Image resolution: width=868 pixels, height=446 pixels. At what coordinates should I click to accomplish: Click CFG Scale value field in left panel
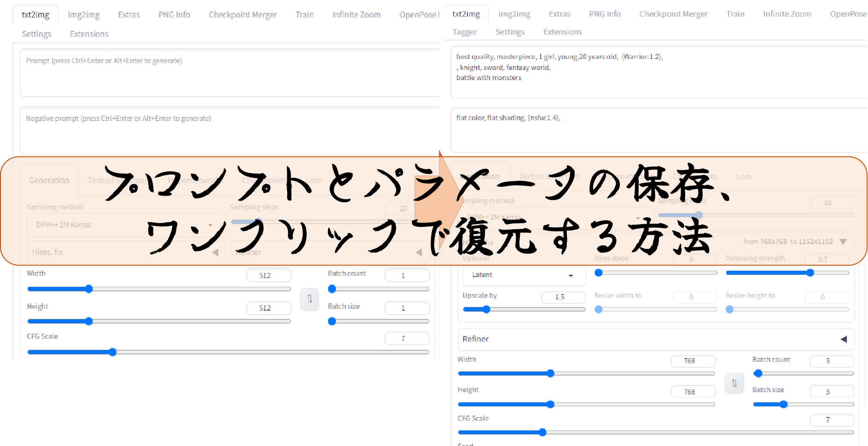coord(407,338)
